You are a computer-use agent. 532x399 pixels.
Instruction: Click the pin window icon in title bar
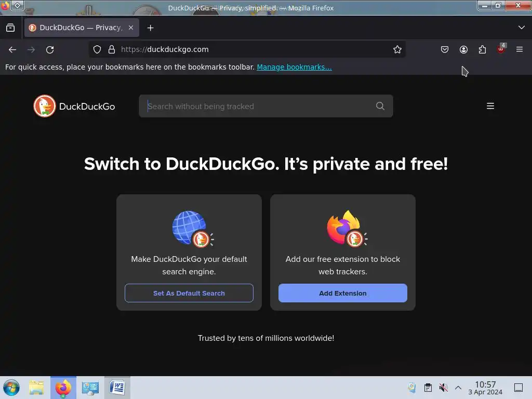point(17,5)
